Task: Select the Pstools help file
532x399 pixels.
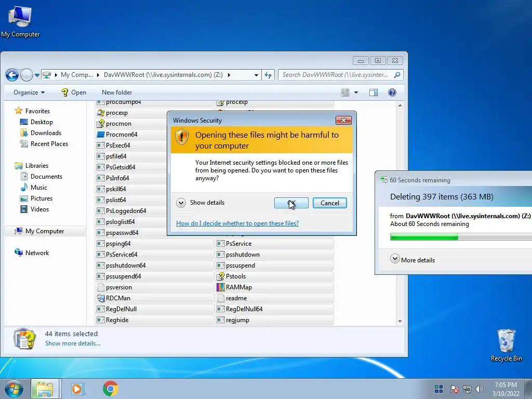Action: pos(274,276)
